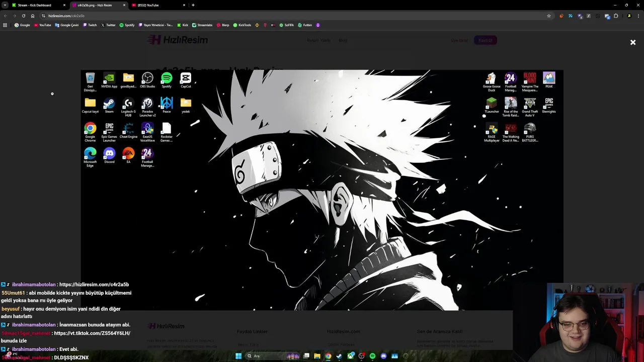Open the Windows Start menu

238,356
